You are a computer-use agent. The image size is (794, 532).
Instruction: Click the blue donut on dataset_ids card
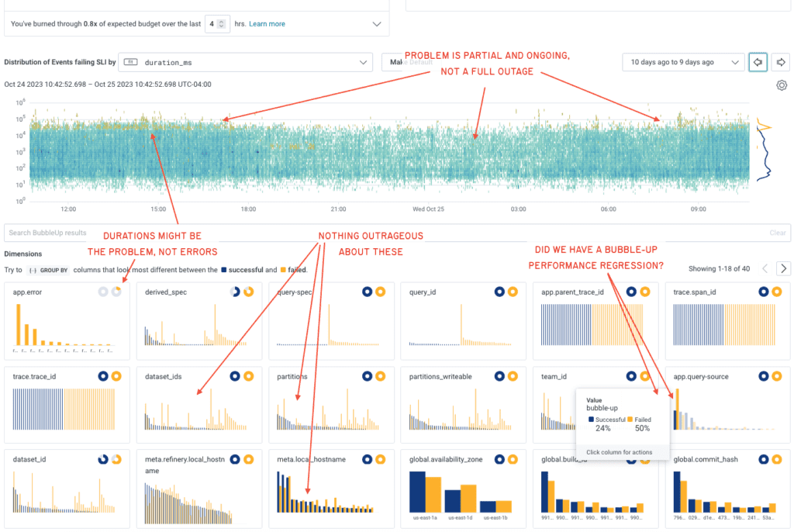tap(236, 376)
